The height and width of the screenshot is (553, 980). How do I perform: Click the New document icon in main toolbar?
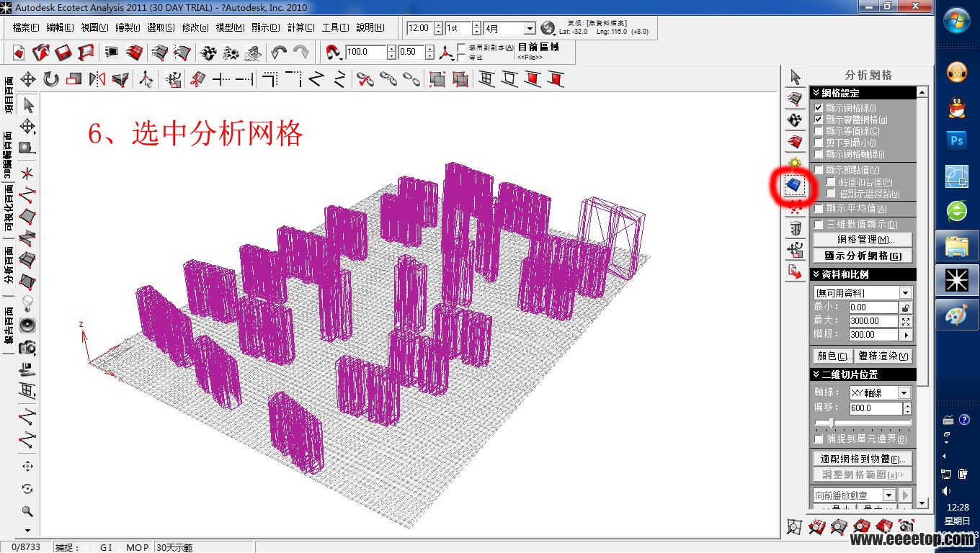(19, 53)
